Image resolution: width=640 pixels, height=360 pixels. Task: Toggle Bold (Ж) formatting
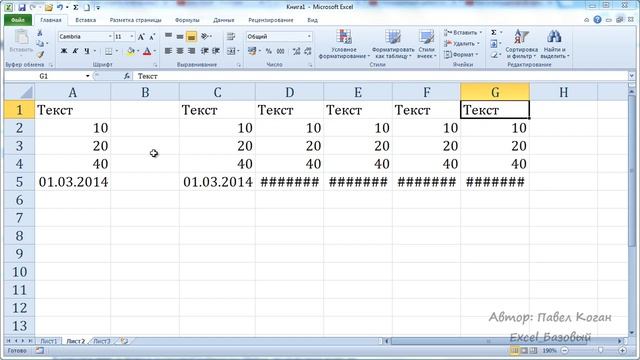pyautogui.click(x=64, y=51)
